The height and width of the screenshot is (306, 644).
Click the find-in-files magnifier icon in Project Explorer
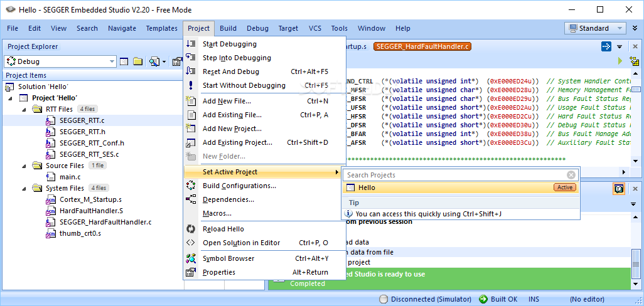coord(154,61)
